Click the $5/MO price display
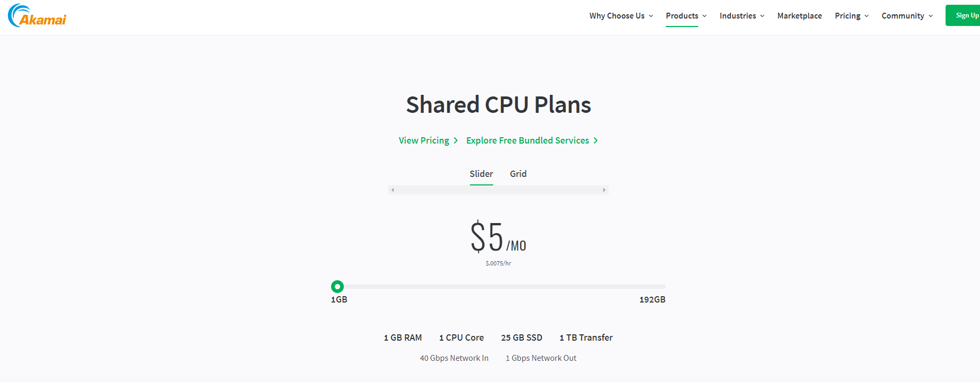980x382 pixels. (x=498, y=237)
